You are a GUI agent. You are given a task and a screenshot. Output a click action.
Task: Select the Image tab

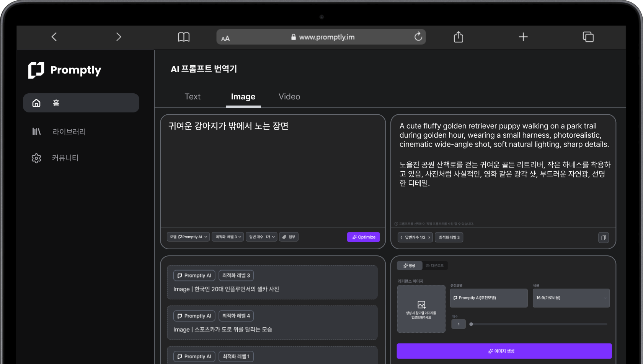tap(243, 97)
